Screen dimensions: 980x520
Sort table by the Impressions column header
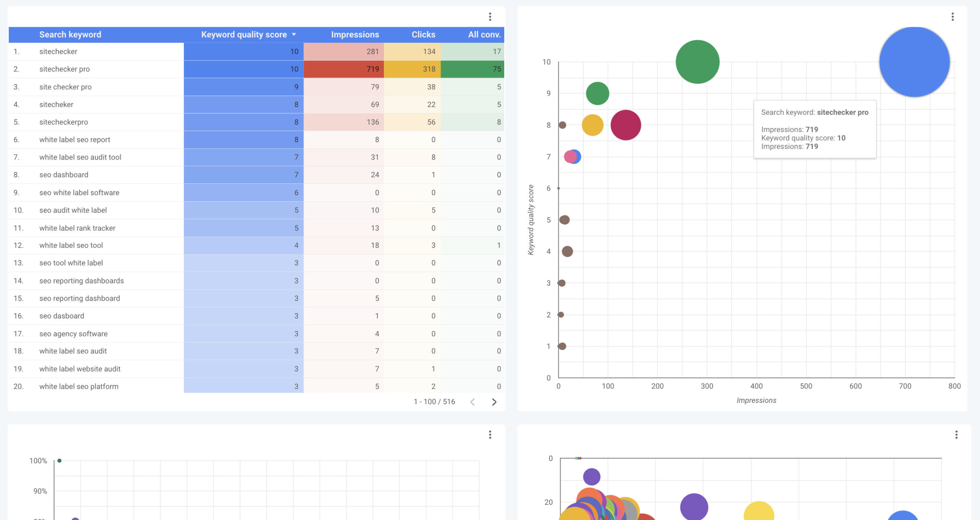pos(354,34)
